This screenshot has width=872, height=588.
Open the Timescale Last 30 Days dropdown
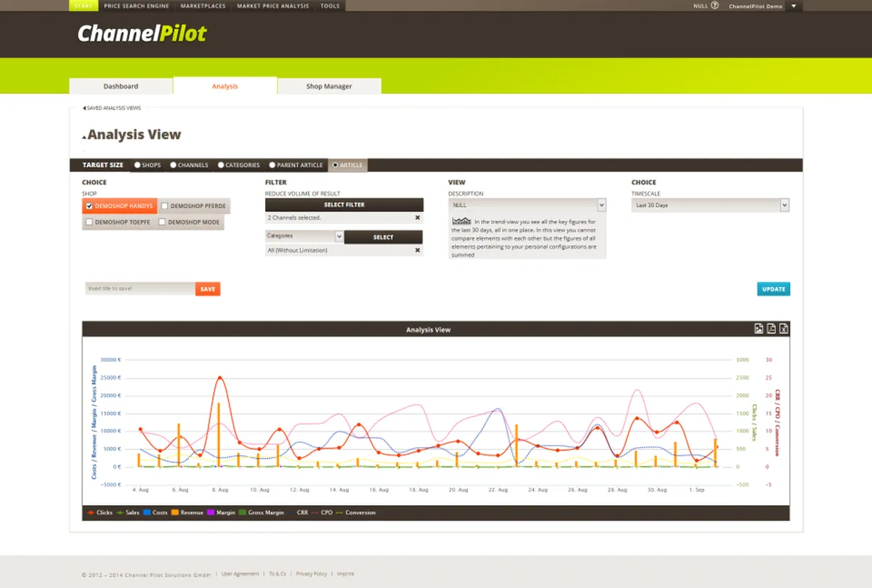pos(710,206)
